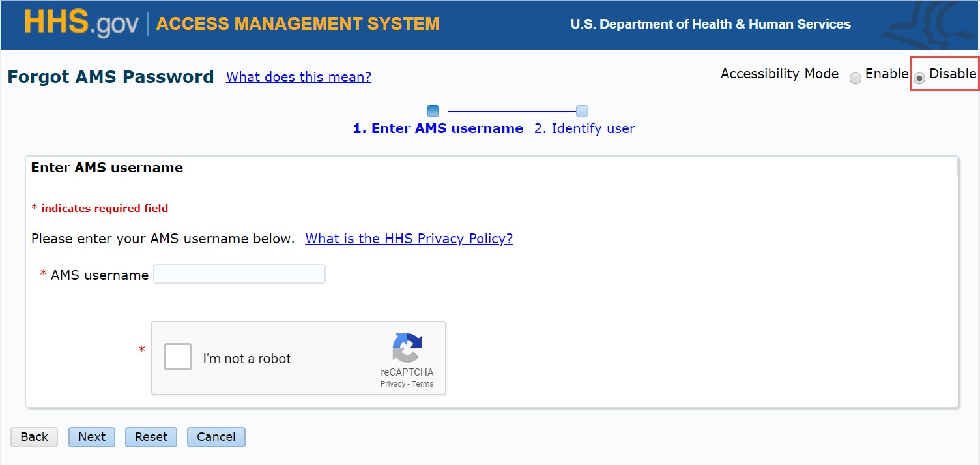Switch to step 2, Identify user

coord(584,128)
